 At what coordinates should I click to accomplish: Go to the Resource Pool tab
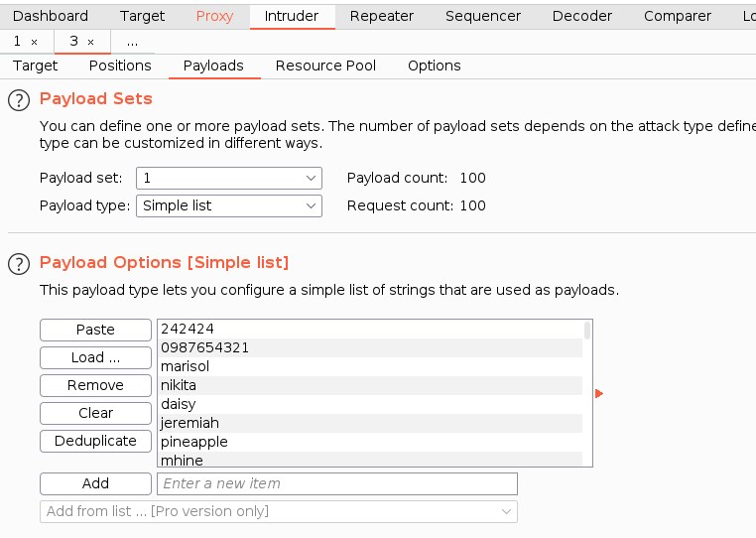coord(325,66)
